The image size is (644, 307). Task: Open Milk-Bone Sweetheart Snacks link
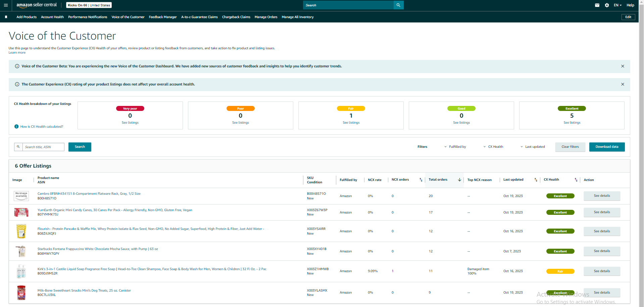pyautogui.click(x=84, y=291)
